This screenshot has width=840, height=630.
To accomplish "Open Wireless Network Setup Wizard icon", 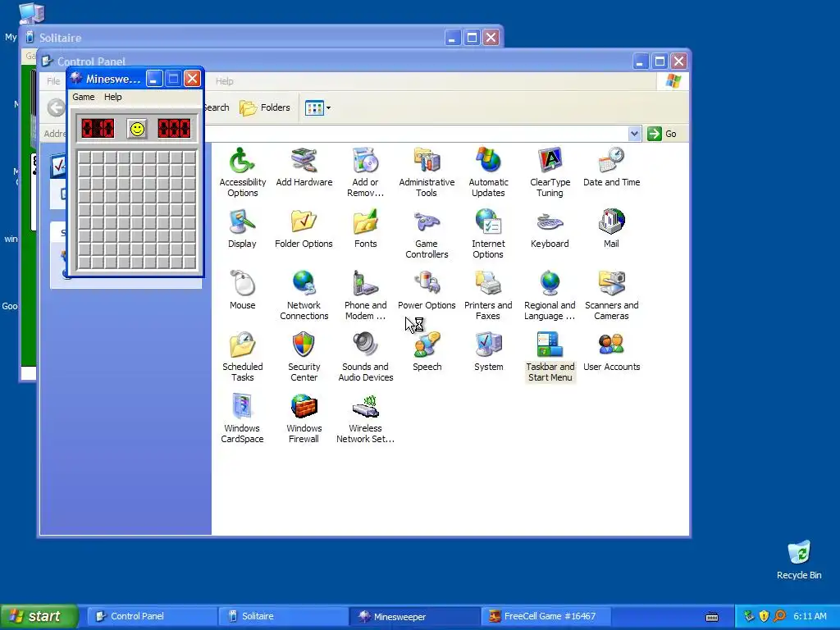I will click(x=365, y=407).
